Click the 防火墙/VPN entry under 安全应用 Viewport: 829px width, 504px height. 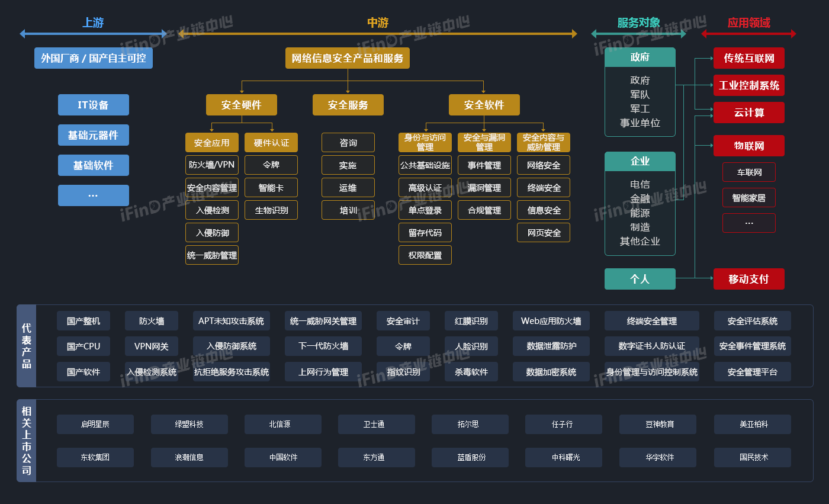(211, 165)
